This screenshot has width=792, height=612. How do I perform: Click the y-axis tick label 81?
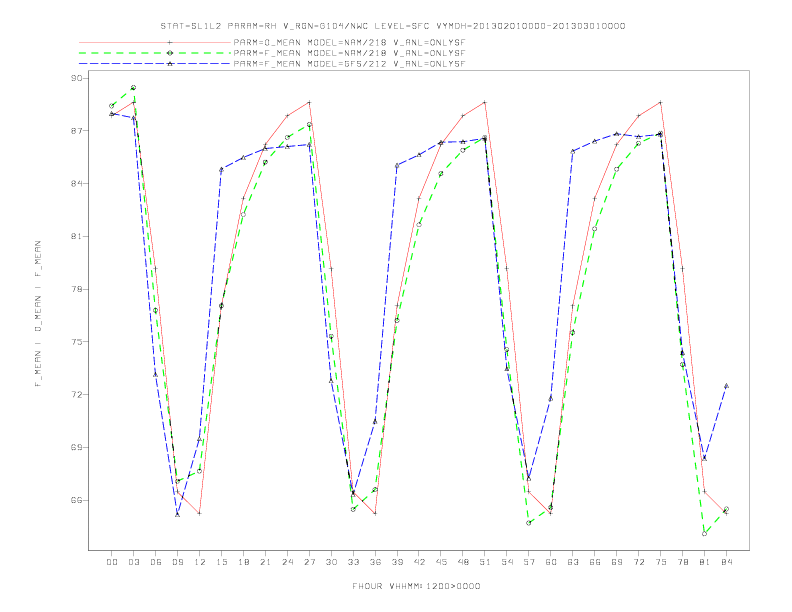click(76, 236)
